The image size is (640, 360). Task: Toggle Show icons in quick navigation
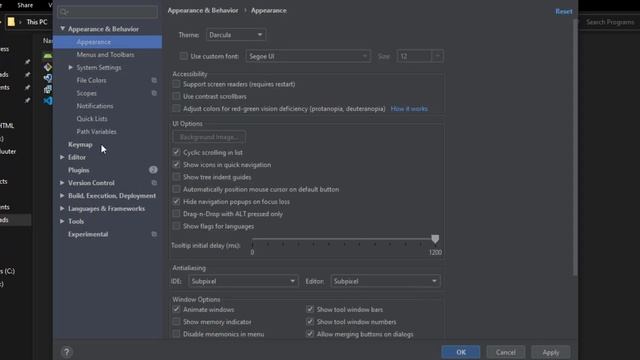[176, 164]
